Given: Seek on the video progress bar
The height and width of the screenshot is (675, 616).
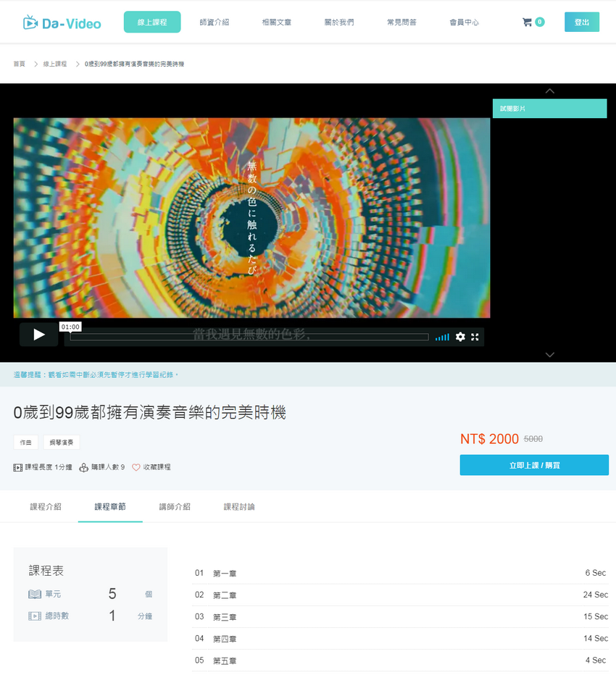Looking at the screenshot, I should click(249, 337).
